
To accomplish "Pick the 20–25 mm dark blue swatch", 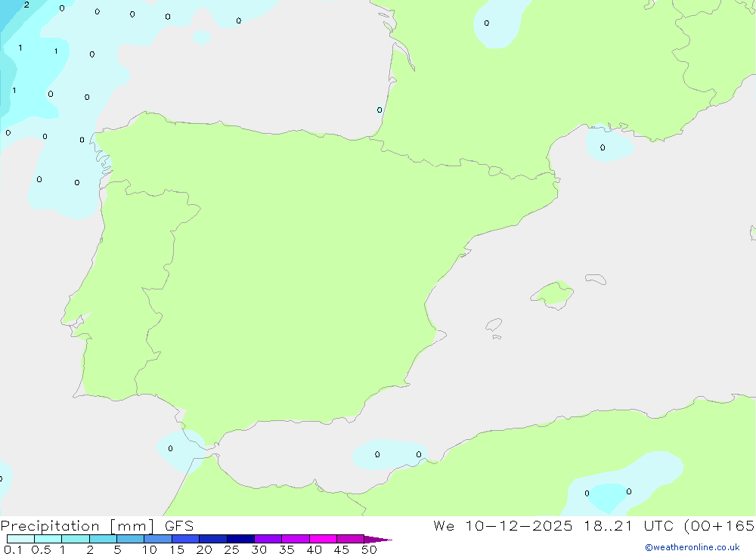I will tap(213, 539).
